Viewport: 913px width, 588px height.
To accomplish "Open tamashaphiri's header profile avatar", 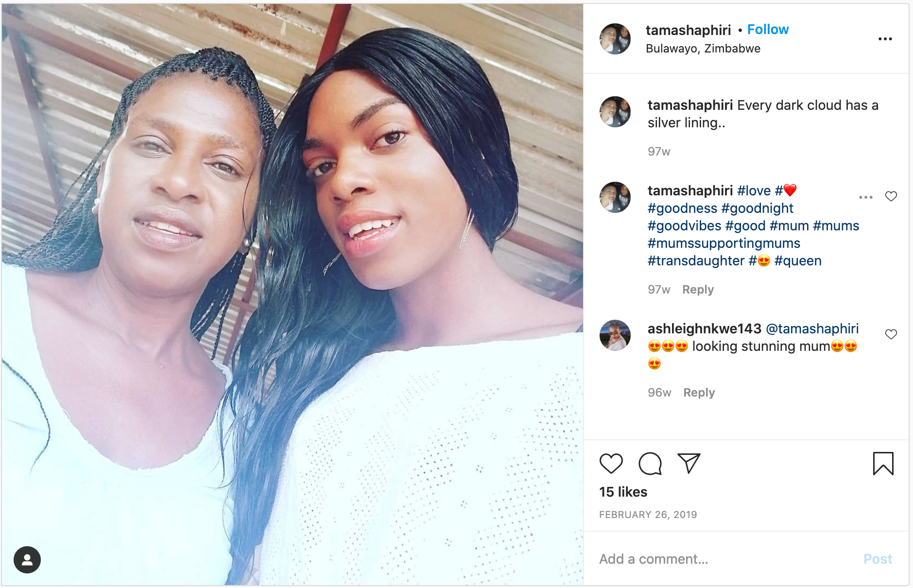I will click(x=615, y=39).
